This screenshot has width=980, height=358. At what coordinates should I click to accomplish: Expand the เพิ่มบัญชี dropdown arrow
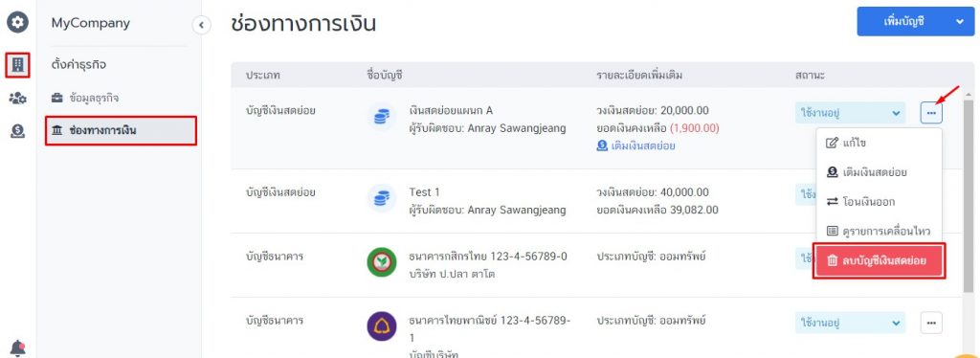click(x=961, y=21)
